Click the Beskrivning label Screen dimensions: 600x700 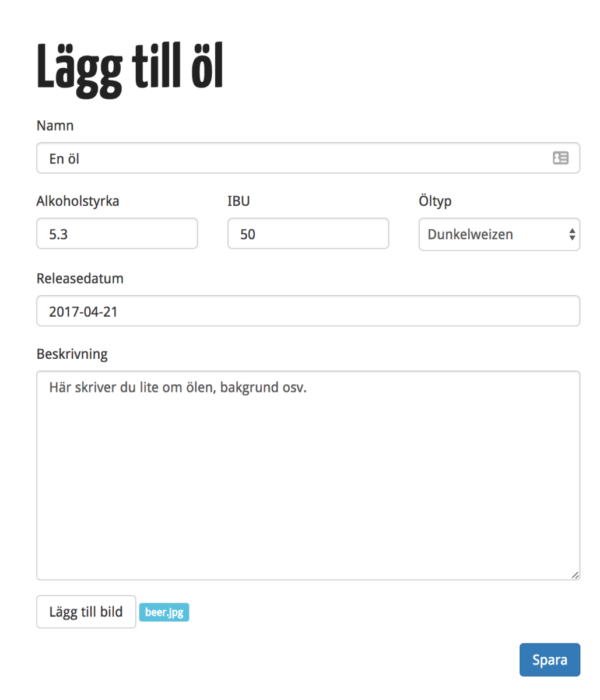72,354
